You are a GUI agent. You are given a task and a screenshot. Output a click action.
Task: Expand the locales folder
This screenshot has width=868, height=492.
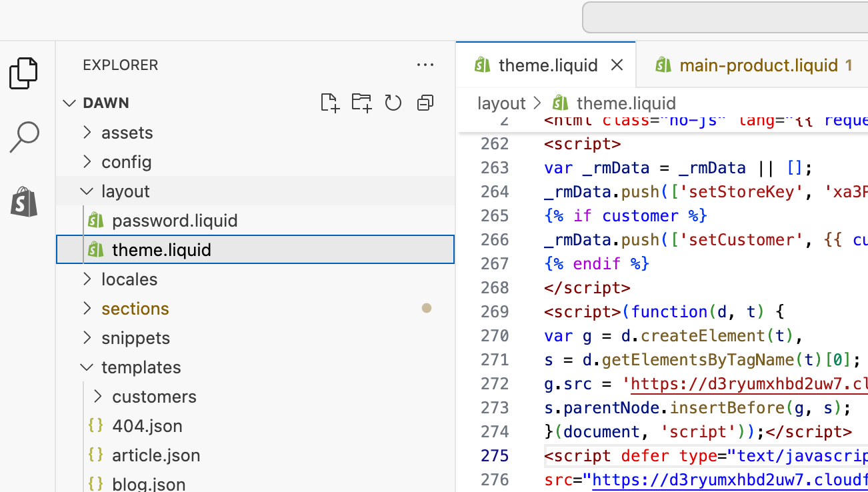point(87,279)
